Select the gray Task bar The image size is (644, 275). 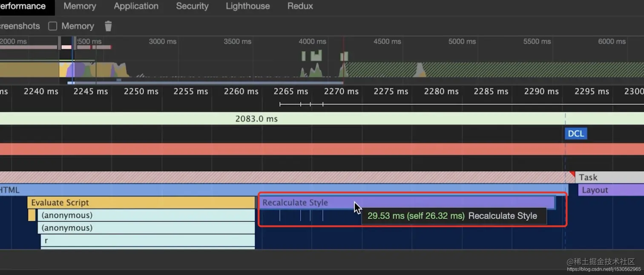coord(609,177)
